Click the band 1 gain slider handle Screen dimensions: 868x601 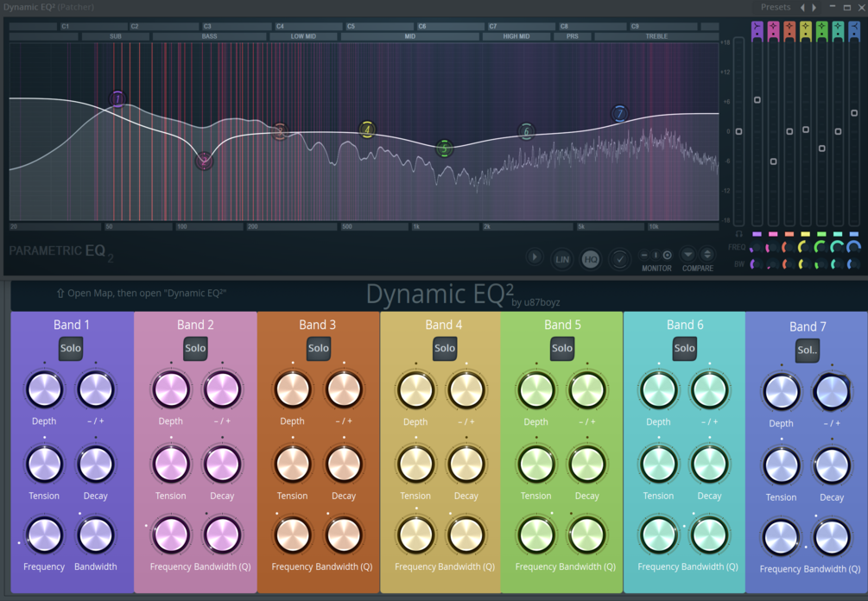[757, 100]
